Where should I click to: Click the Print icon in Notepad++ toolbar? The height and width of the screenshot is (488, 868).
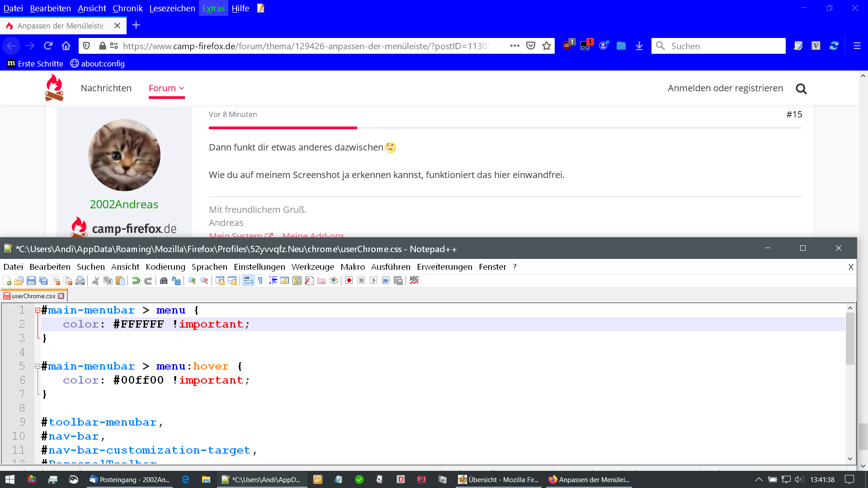coord(80,281)
